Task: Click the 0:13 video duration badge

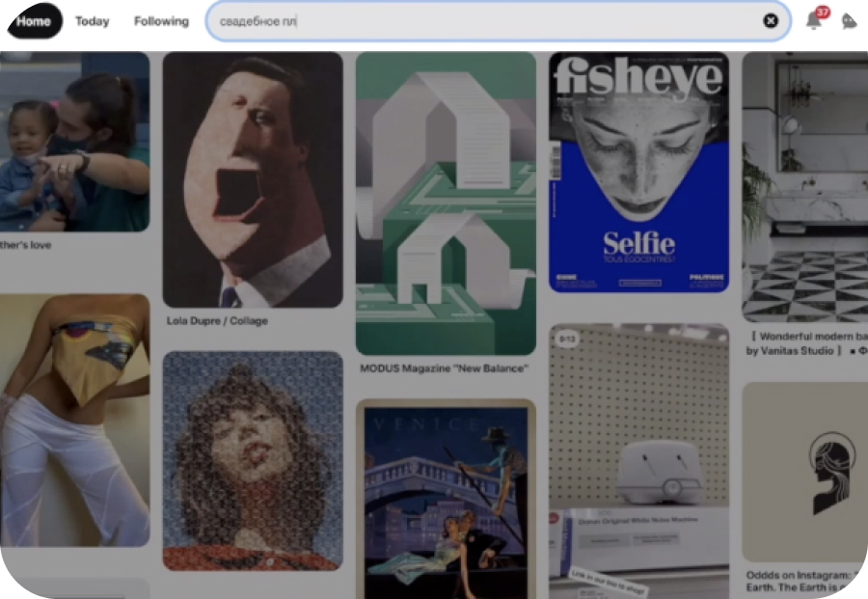Action: [565, 340]
